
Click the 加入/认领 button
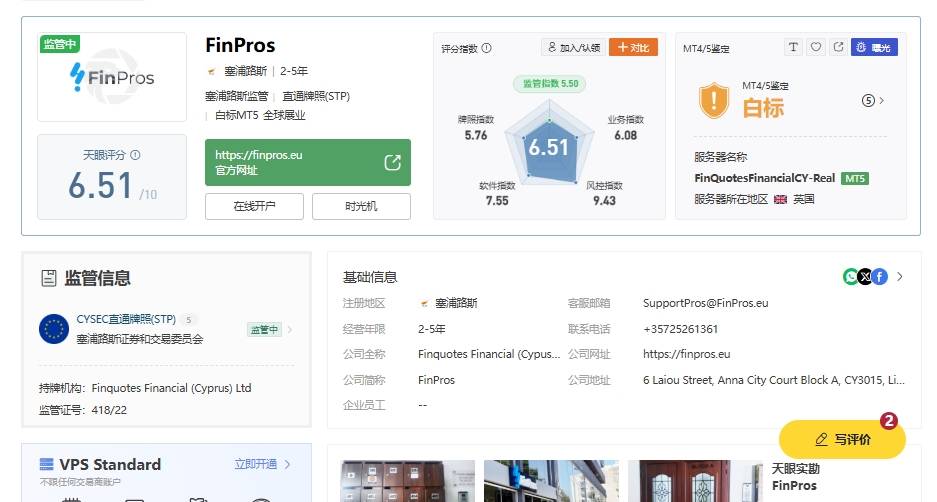[x=574, y=47]
